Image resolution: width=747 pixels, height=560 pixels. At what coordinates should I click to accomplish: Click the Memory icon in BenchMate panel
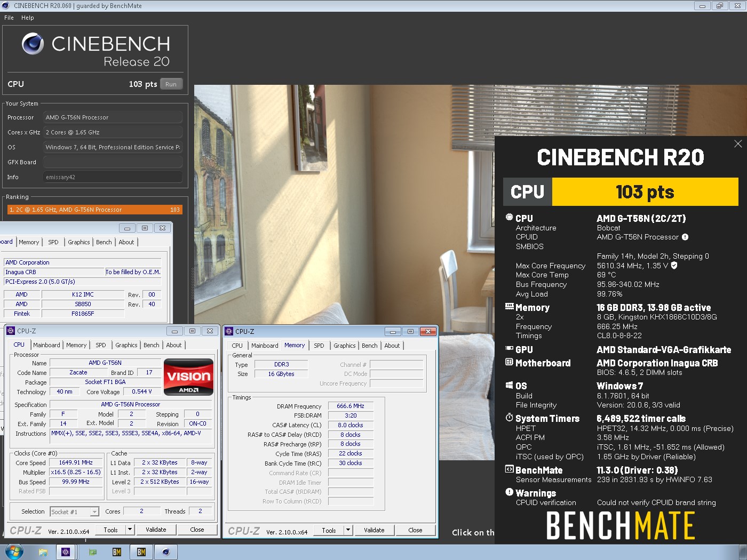(509, 307)
